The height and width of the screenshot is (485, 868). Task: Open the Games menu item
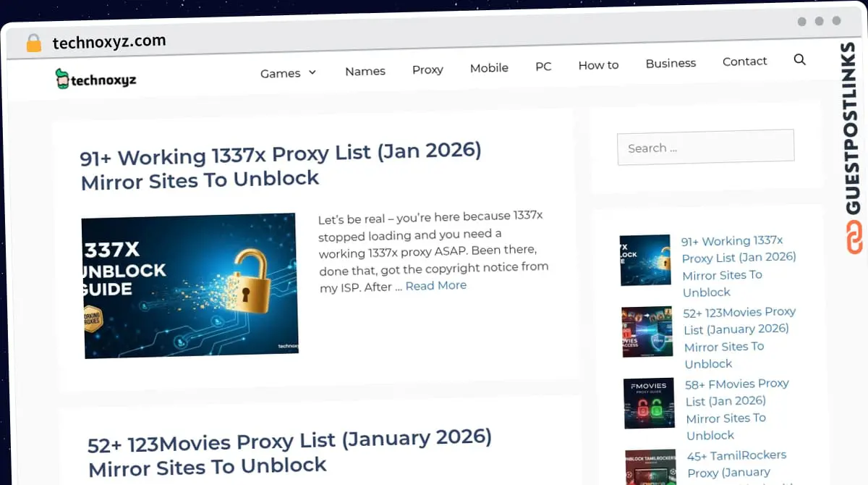[281, 73]
